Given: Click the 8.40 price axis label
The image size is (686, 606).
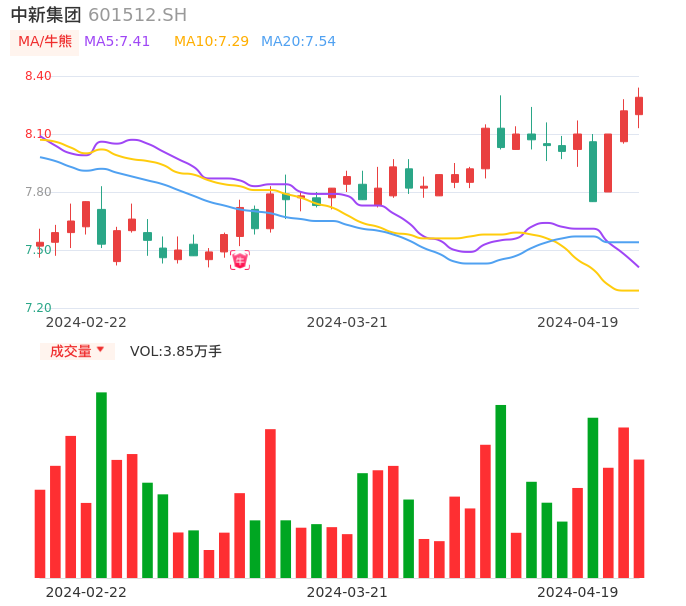Looking at the screenshot, I should 38,76.
